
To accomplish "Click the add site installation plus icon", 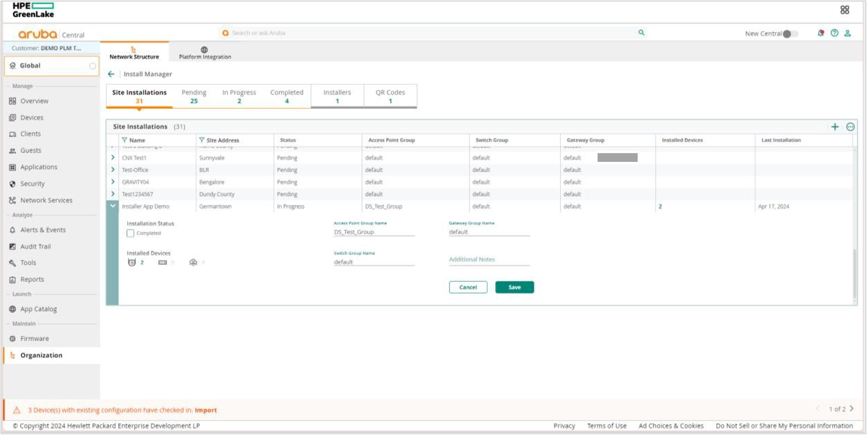I will tap(835, 127).
